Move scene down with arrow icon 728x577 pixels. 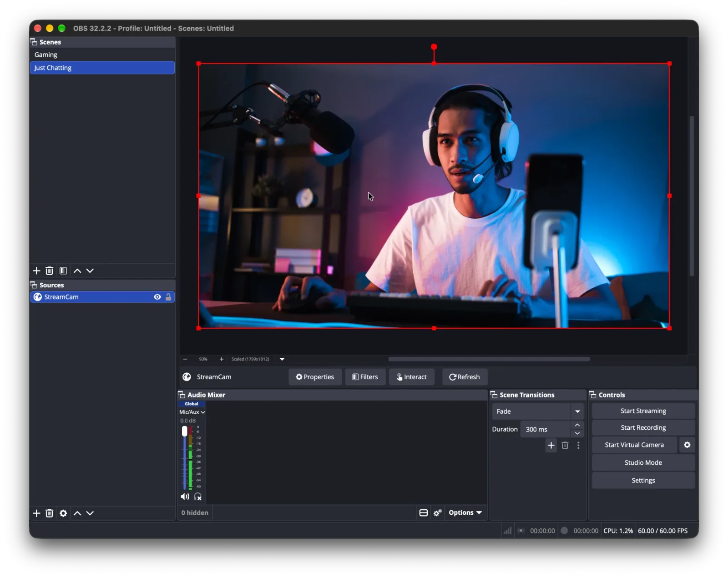tap(90, 271)
